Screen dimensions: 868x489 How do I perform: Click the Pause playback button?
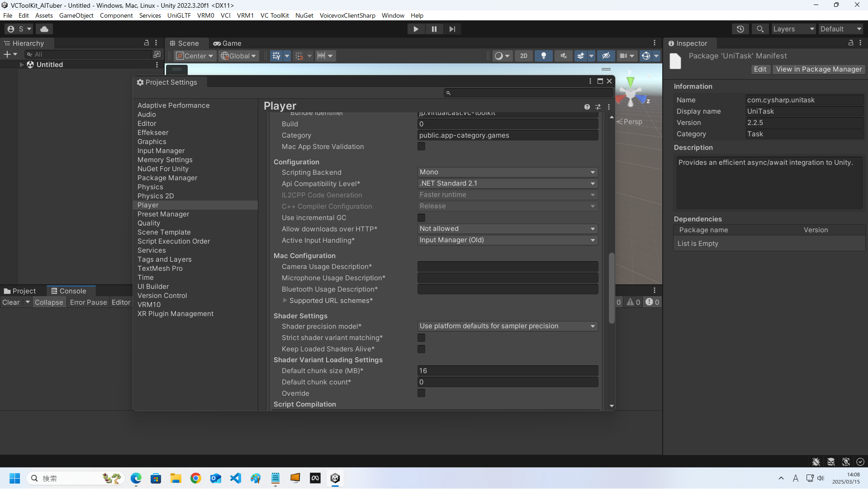click(434, 29)
